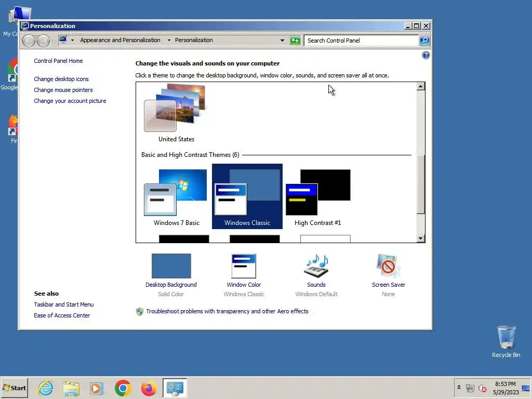532x399 pixels.
Task: Open Change your account picture link
Action: tap(70, 101)
